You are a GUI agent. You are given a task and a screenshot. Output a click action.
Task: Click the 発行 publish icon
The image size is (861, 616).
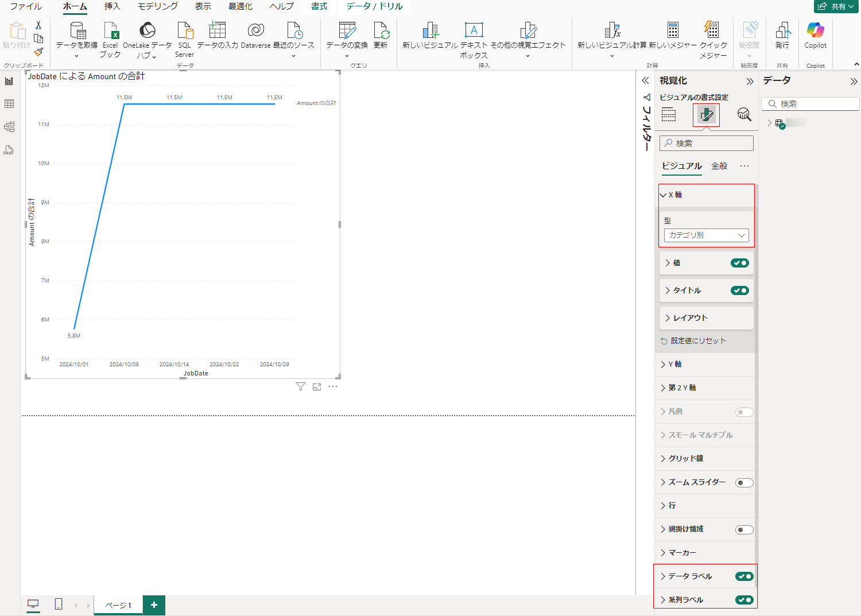782,32
